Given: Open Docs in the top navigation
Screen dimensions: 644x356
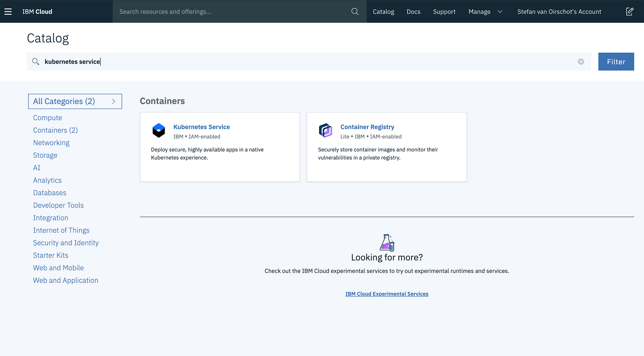Looking at the screenshot, I should point(413,12).
